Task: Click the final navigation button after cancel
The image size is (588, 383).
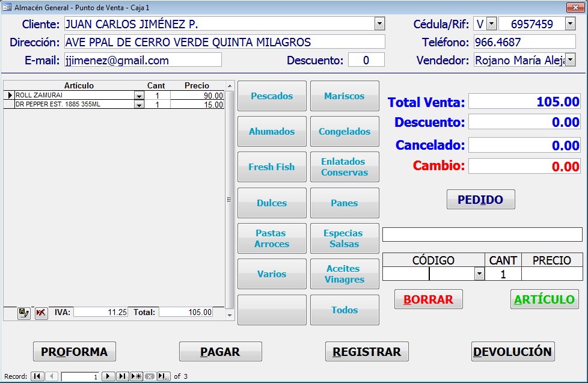Action: (x=164, y=376)
